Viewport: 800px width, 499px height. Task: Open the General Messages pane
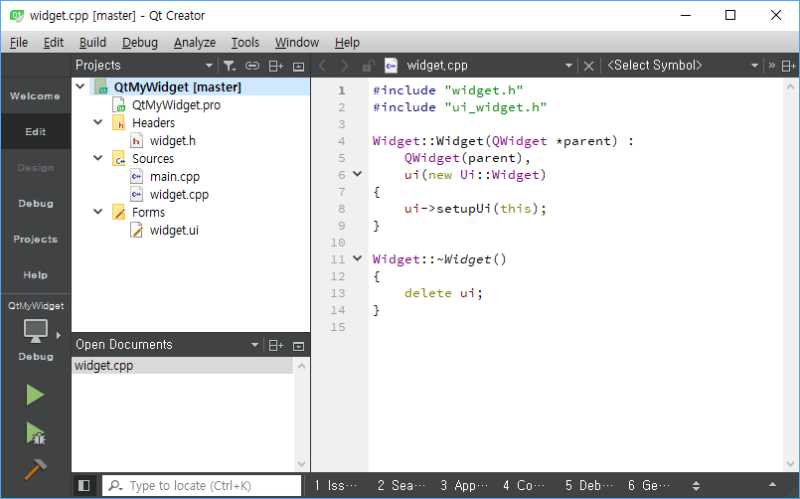click(x=649, y=485)
